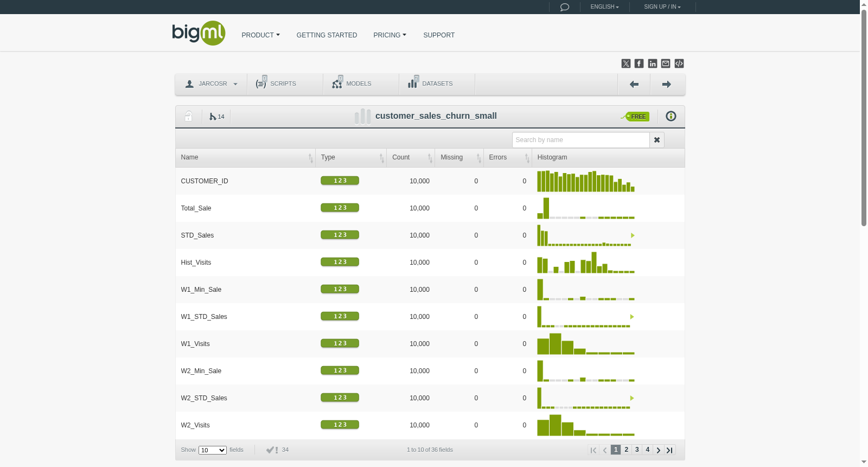
Task: Go to next page of fields
Action: [x=659, y=450]
